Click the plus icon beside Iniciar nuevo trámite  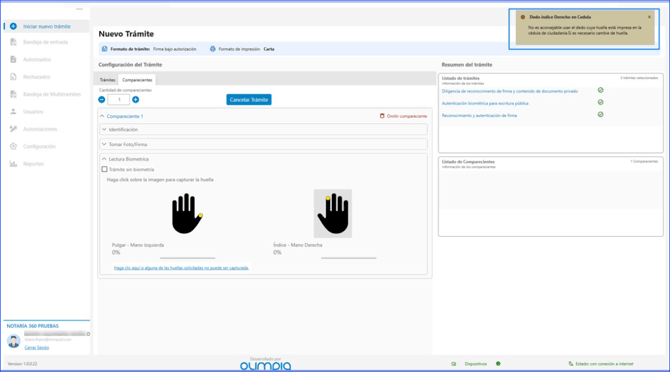(13, 26)
